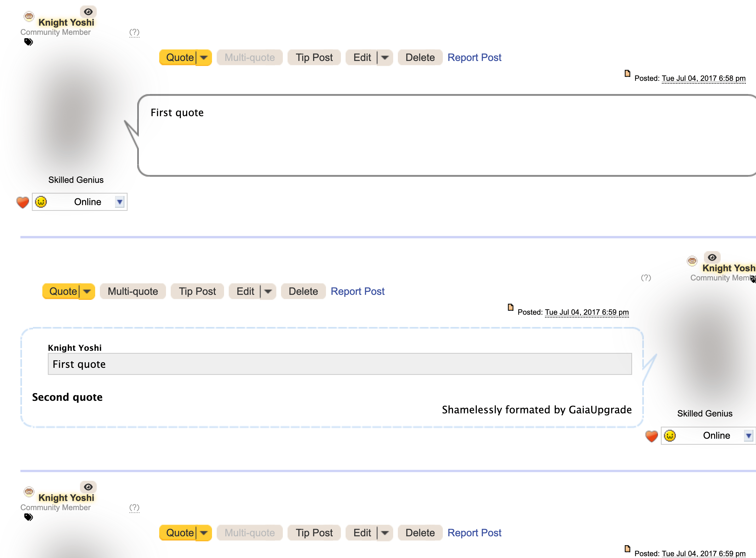Click the smiley face icon in first post
The image size is (756, 558).
tap(41, 202)
